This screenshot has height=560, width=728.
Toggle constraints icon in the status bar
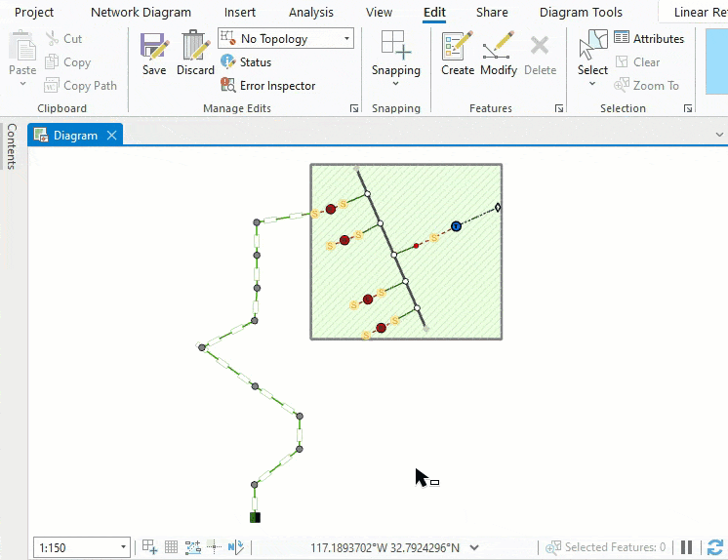(x=192, y=547)
